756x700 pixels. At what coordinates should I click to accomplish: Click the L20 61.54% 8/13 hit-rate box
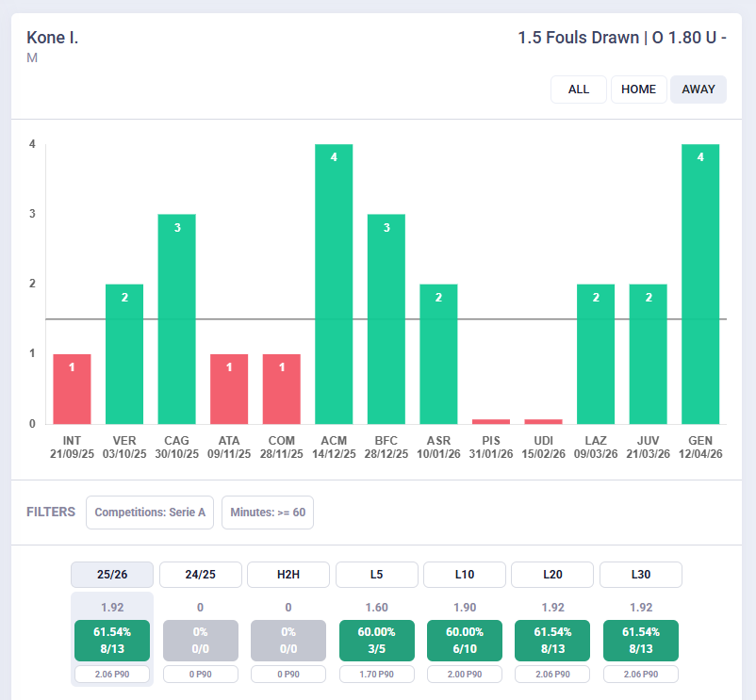coord(552,641)
